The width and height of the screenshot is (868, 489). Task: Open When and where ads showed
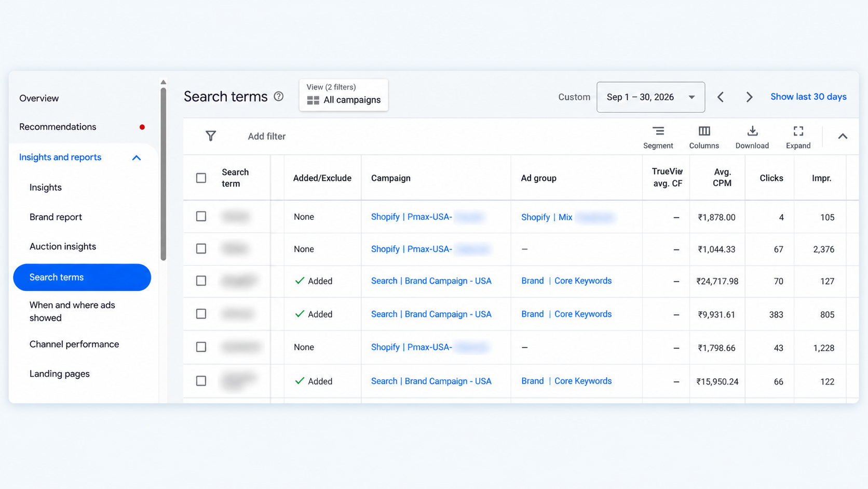(x=72, y=311)
